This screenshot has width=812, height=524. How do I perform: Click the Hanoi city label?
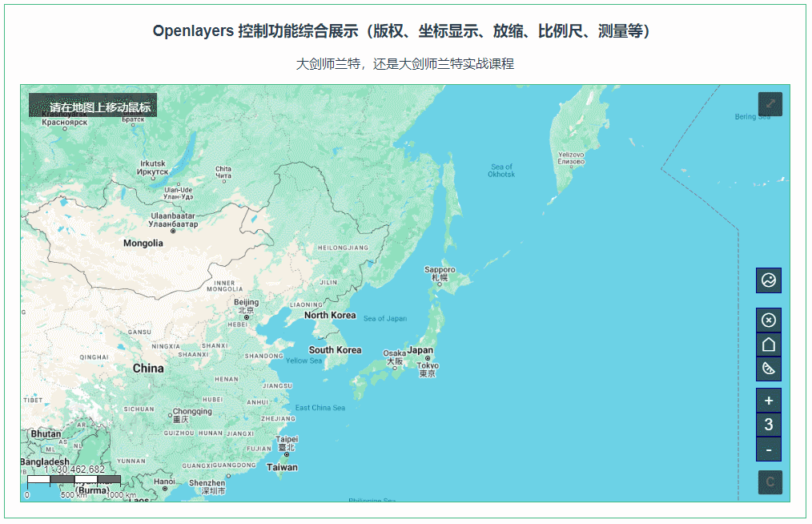coord(164,482)
